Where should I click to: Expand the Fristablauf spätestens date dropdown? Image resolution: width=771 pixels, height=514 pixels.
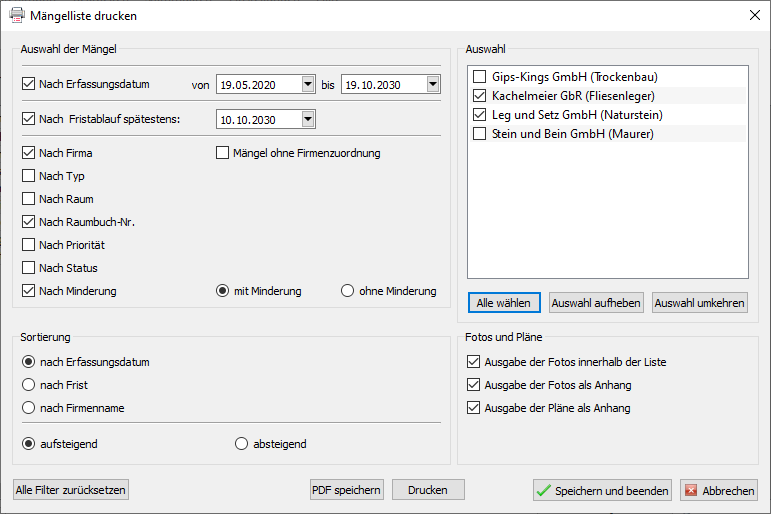click(x=307, y=120)
